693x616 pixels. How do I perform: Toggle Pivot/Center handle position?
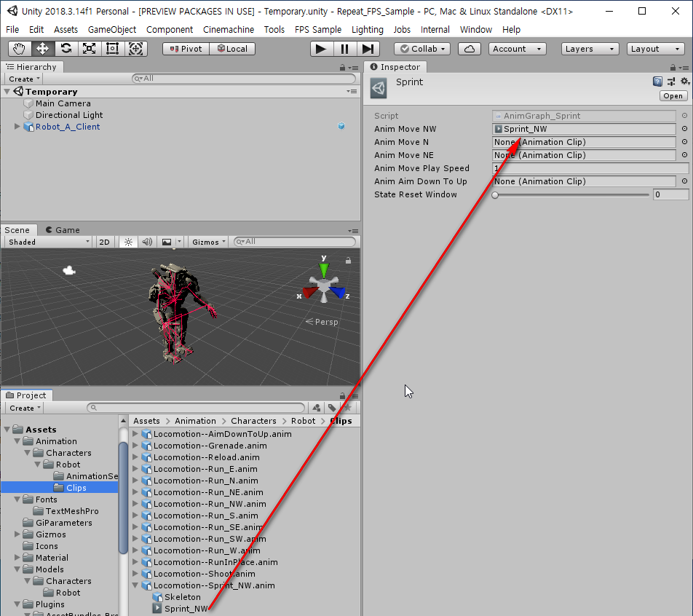(x=186, y=49)
